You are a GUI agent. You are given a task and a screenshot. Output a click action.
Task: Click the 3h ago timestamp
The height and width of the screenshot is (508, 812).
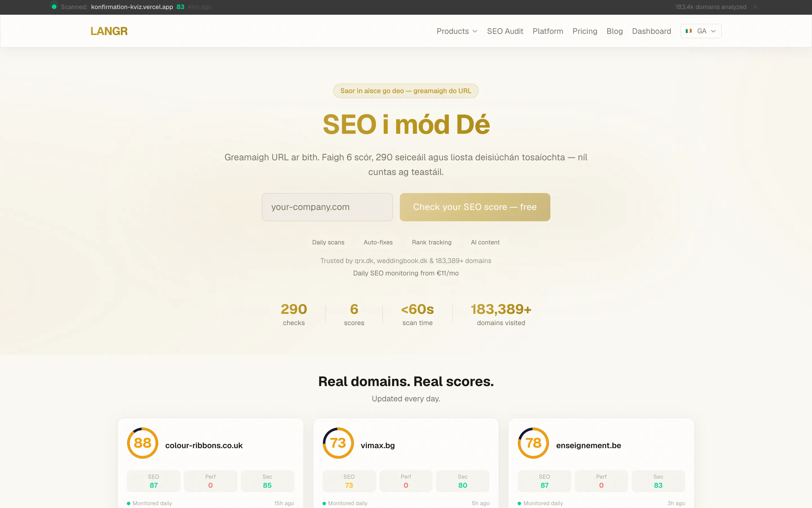click(676, 503)
